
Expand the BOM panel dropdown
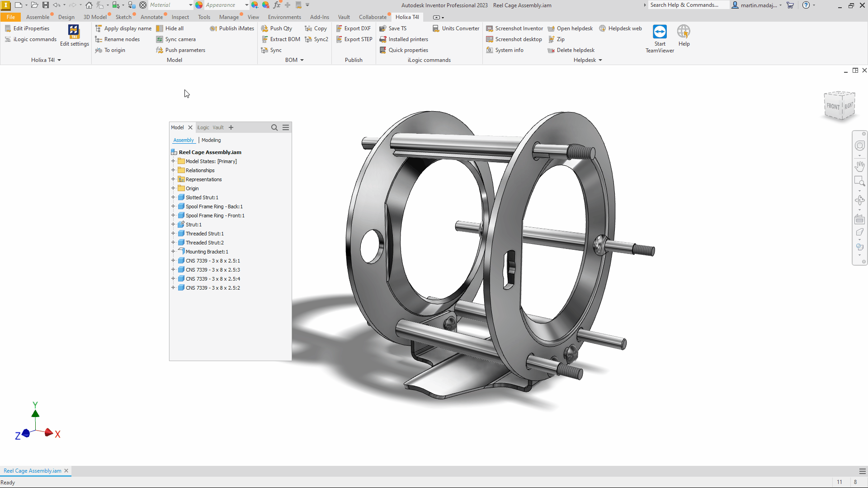302,60
